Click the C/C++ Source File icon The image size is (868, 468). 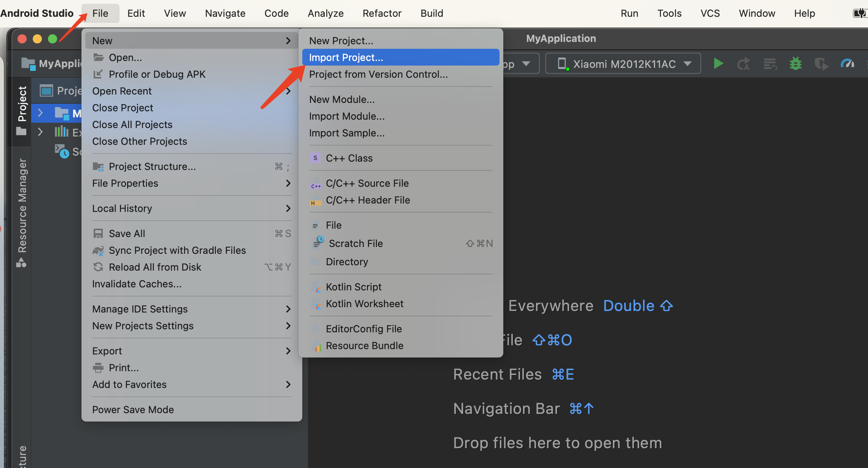point(316,184)
